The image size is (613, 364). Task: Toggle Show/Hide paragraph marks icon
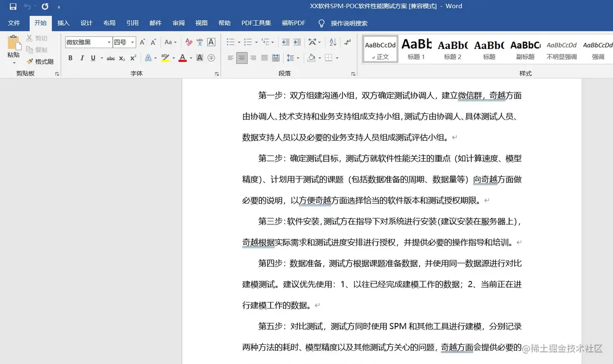[347, 42]
